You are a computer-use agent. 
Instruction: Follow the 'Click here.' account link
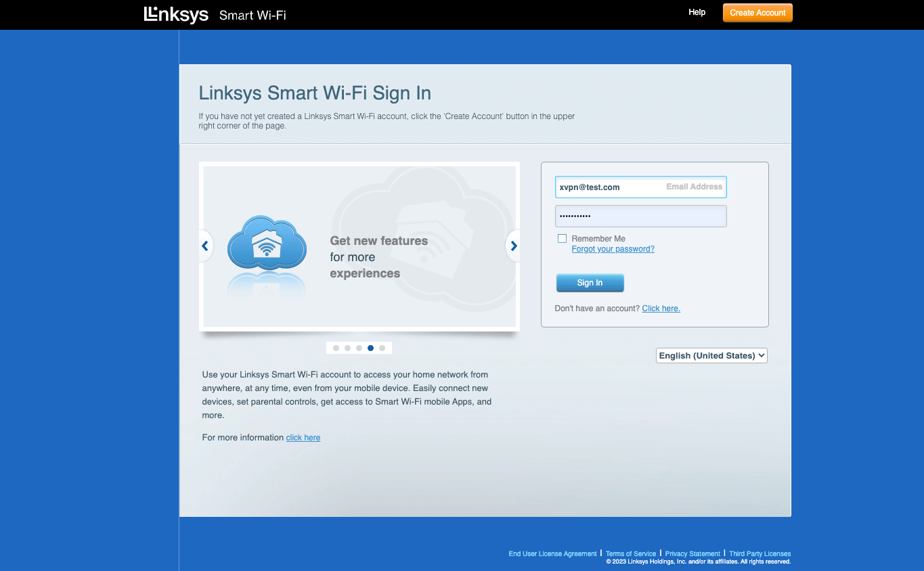[x=661, y=309]
